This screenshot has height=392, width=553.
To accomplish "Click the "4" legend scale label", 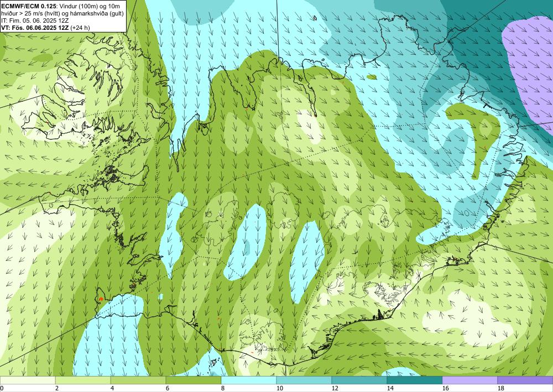I will click(112, 388).
